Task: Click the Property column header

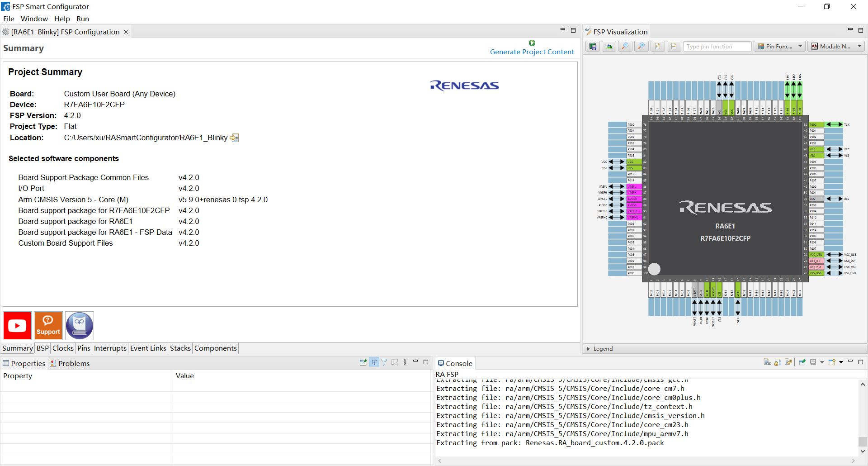Action: 87,376
